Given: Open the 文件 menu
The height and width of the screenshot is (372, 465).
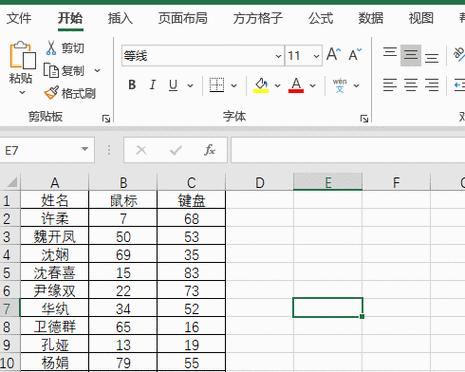Looking at the screenshot, I should [19, 18].
